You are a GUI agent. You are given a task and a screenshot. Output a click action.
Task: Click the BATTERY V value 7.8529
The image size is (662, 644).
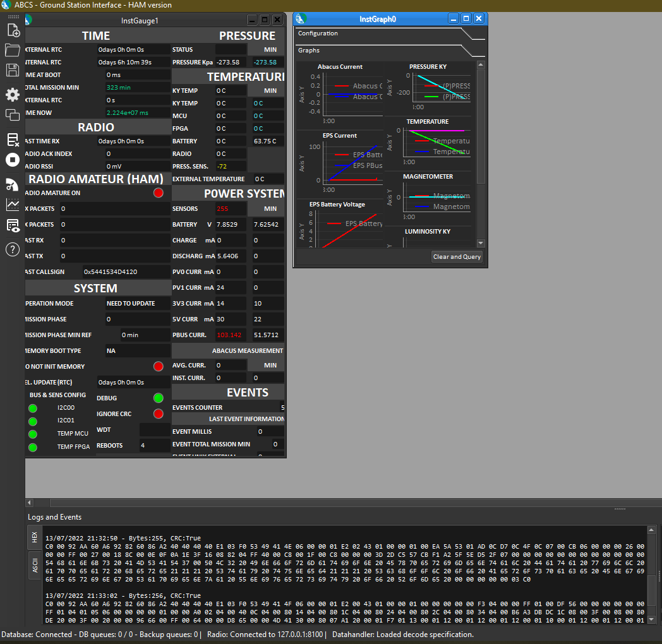[x=231, y=225]
